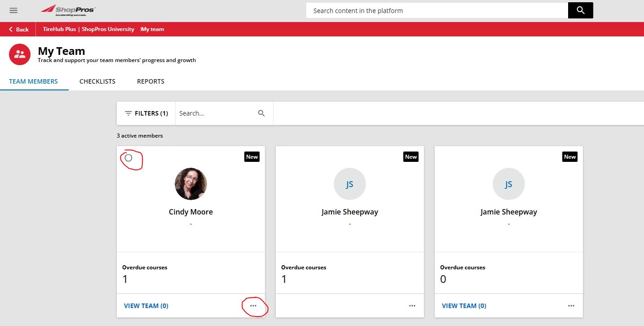Click the platform content search field
Image resolution: width=644 pixels, height=326 pixels.
pyautogui.click(x=437, y=10)
